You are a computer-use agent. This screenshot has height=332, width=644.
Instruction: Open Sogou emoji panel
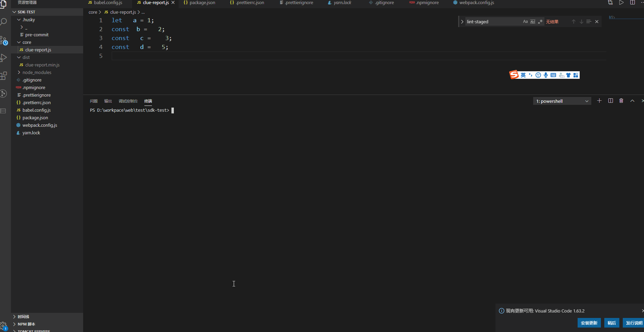click(538, 75)
